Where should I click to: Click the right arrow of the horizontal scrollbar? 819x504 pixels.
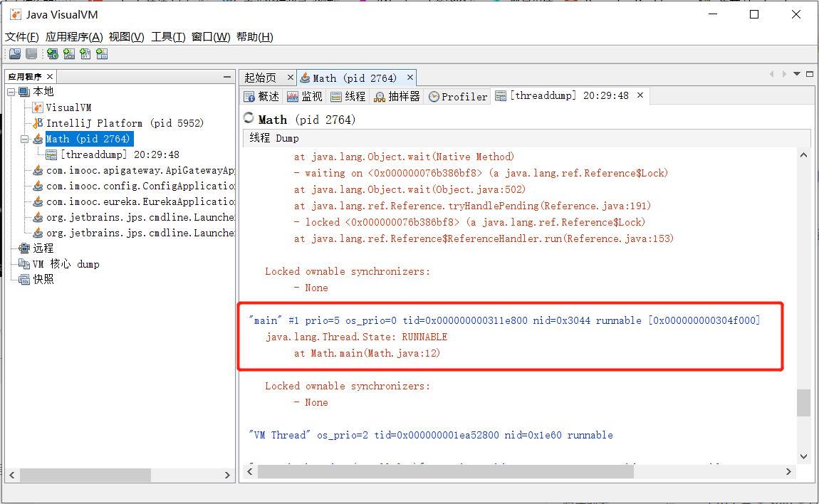point(788,471)
